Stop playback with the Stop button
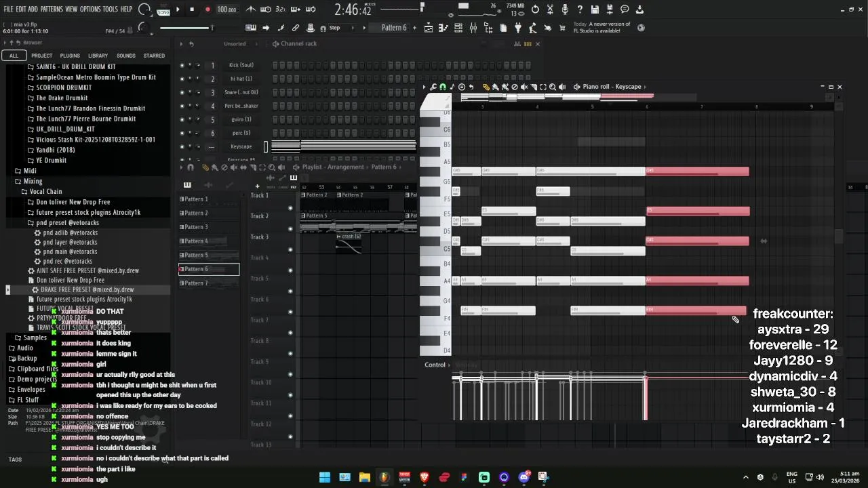This screenshot has height=488, width=868. pyautogui.click(x=192, y=9)
